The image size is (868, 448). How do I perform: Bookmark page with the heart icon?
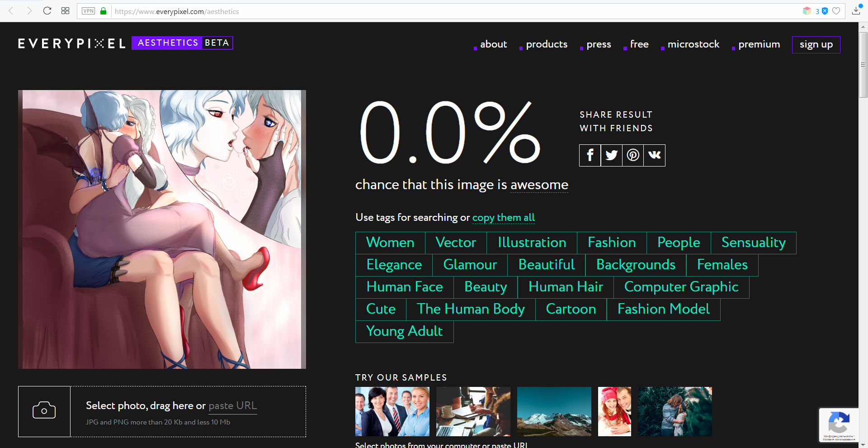coord(836,11)
